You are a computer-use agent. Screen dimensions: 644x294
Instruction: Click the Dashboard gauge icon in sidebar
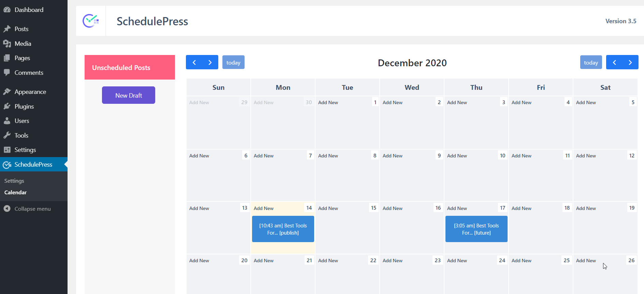[x=7, y=10]
